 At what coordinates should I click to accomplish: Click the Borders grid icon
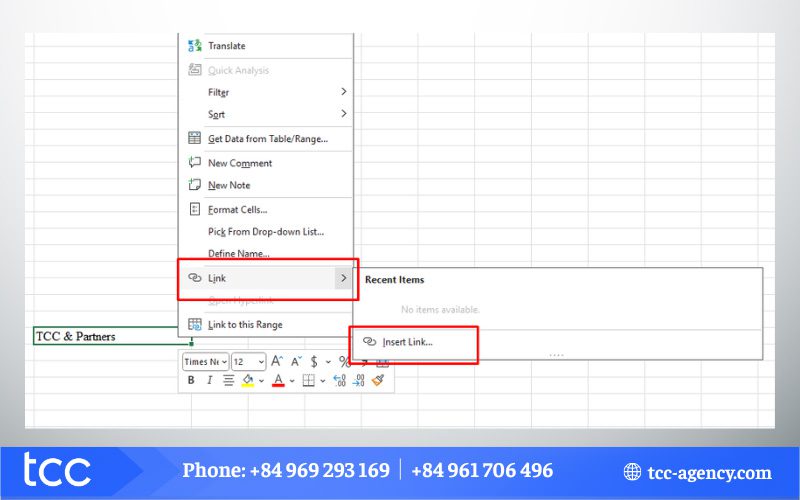point(309,381)
